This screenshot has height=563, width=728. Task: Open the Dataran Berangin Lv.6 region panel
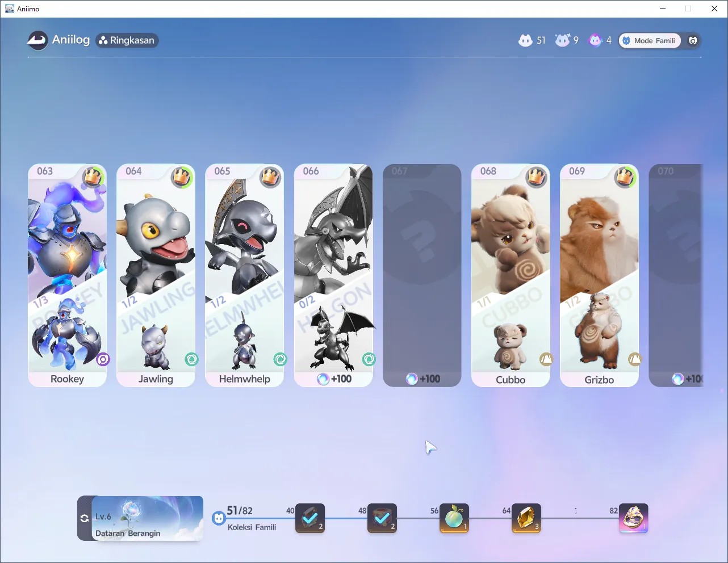tap(147, 518)
